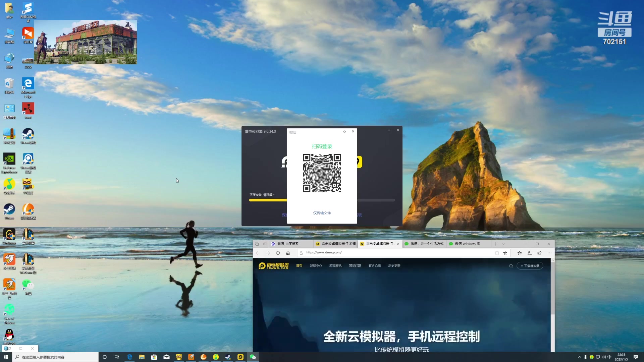The width and height of the screenshot is (644, 362).
Task: Open File Explorer from the taskbar
Action: (x=142, y=357)
